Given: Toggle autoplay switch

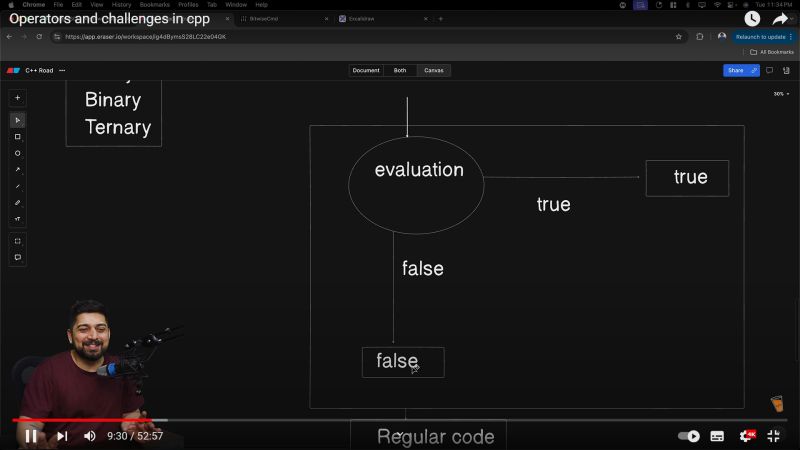Looking at the screenshot, I should (689, 436).
